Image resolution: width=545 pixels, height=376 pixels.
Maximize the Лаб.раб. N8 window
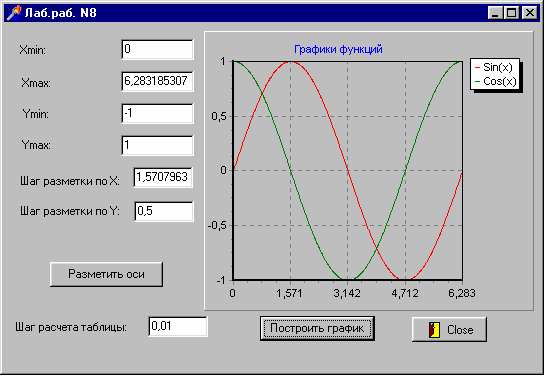[x=511, y=13]
